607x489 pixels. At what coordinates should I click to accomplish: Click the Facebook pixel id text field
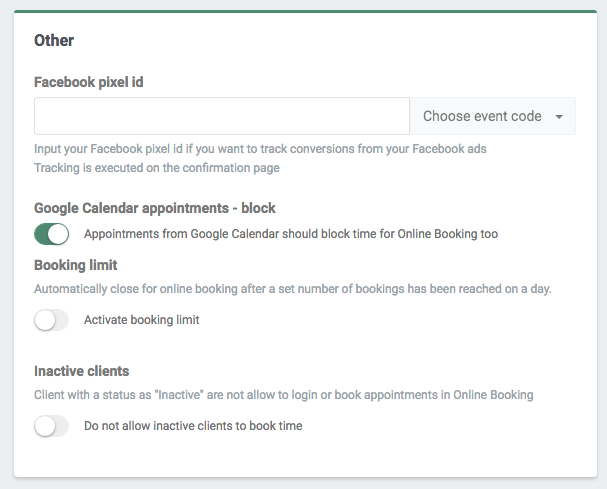[221, 116]
